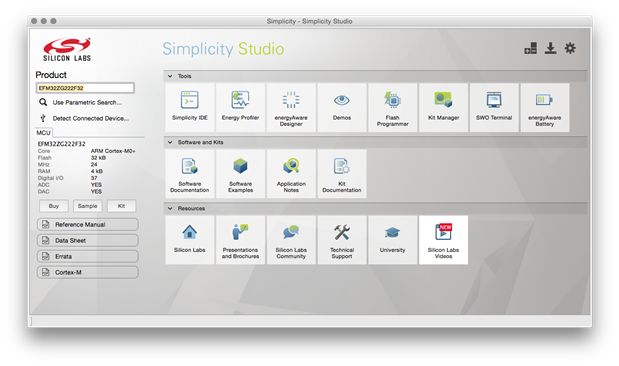Open the Demos tile
619x366 pixels.
pyautogui.click(x=342, y=107)
